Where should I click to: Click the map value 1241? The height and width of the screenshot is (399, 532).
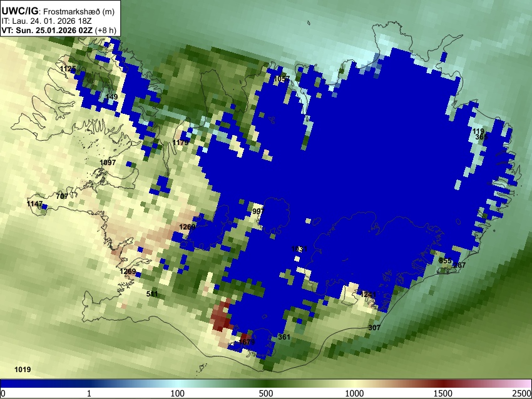tap(368, 295)
